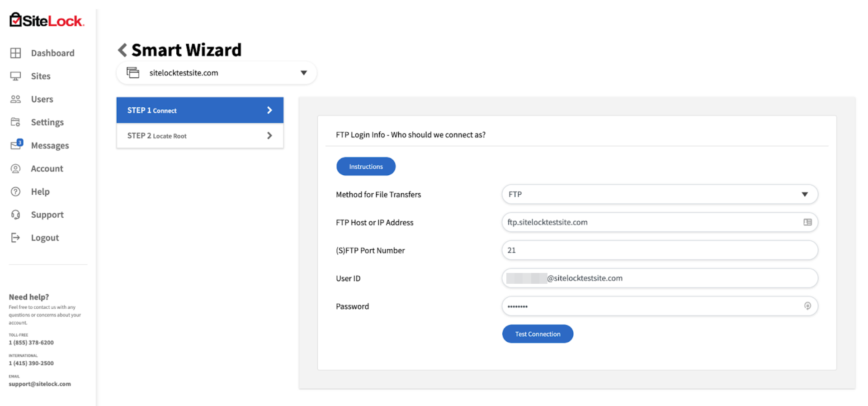Click the Dashboard grid icon
868x406 pixels.
click(15, 53)
